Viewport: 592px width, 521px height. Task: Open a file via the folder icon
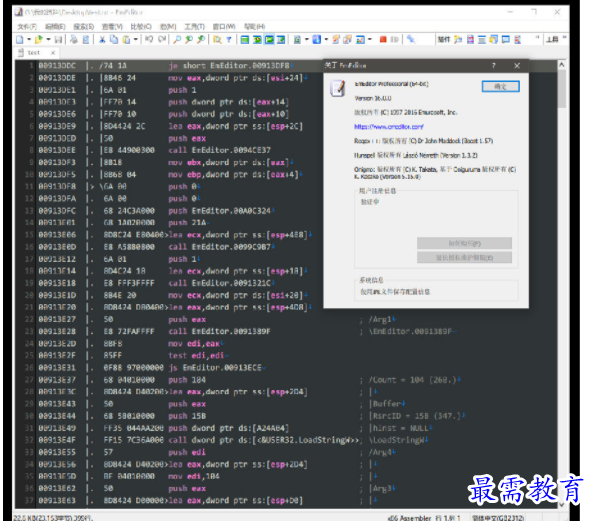pos(38,39)
